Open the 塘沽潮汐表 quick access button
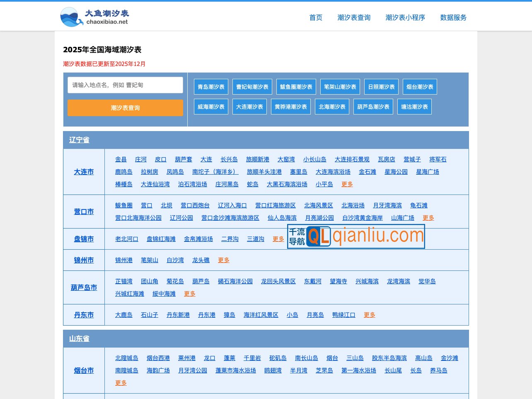Viewport: 532px width, 399px height. pyautogui.click(x=414, y=107)
